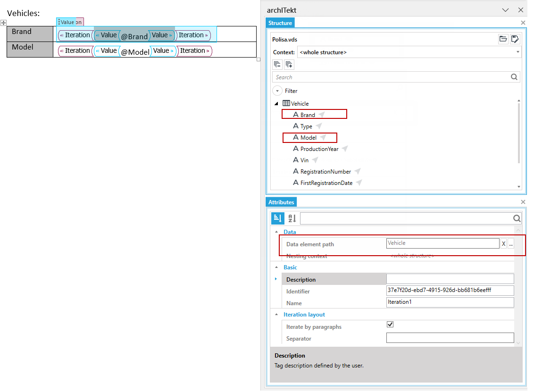Click the table move handle above Brand
Viewport: 534px width, 392px height.
click(3, 23)
